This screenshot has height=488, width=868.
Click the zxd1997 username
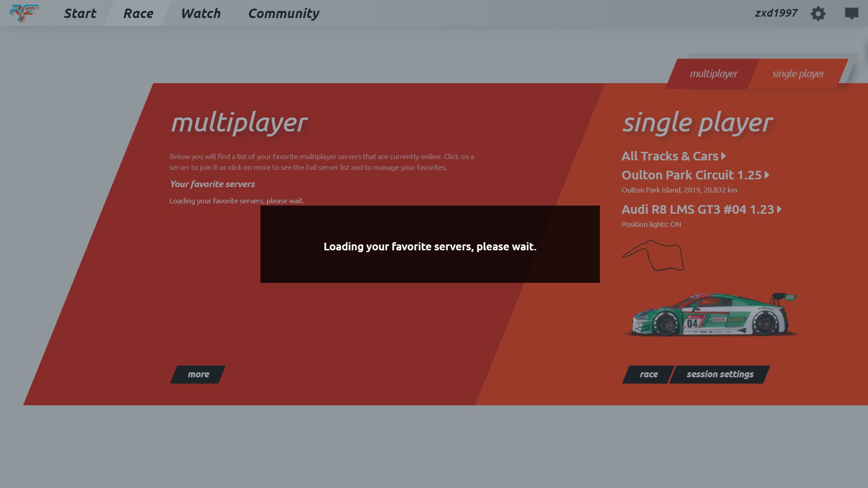[776, 13]
